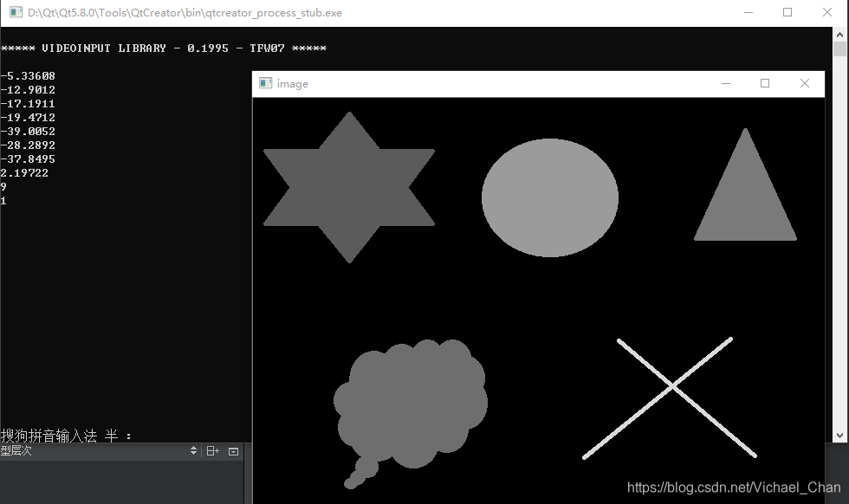
Task: Click the 型层次 panel label
Action: coord(16,450)
